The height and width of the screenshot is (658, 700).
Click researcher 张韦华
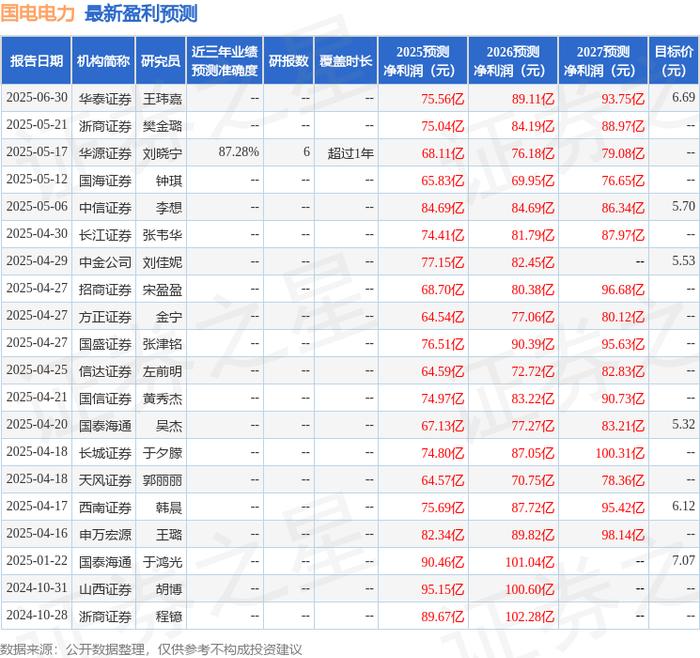click(x=162, y=235)
